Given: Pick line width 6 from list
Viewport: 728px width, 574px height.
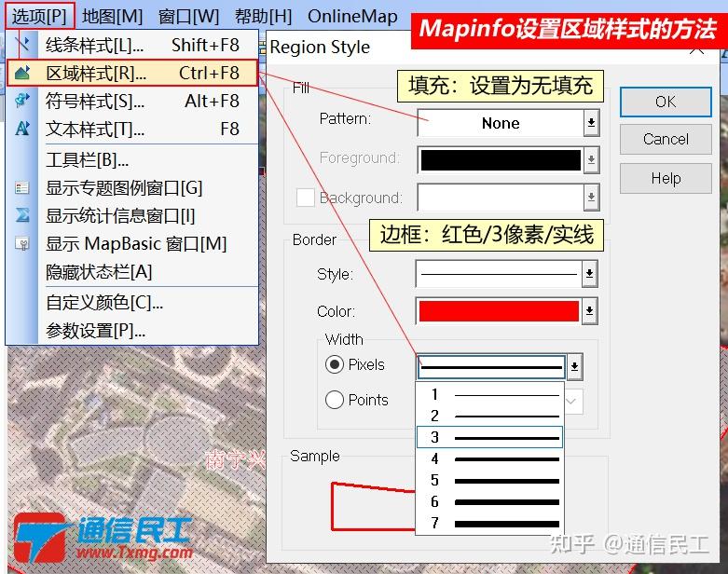Looking at the screenshot, I should [489, 501].
